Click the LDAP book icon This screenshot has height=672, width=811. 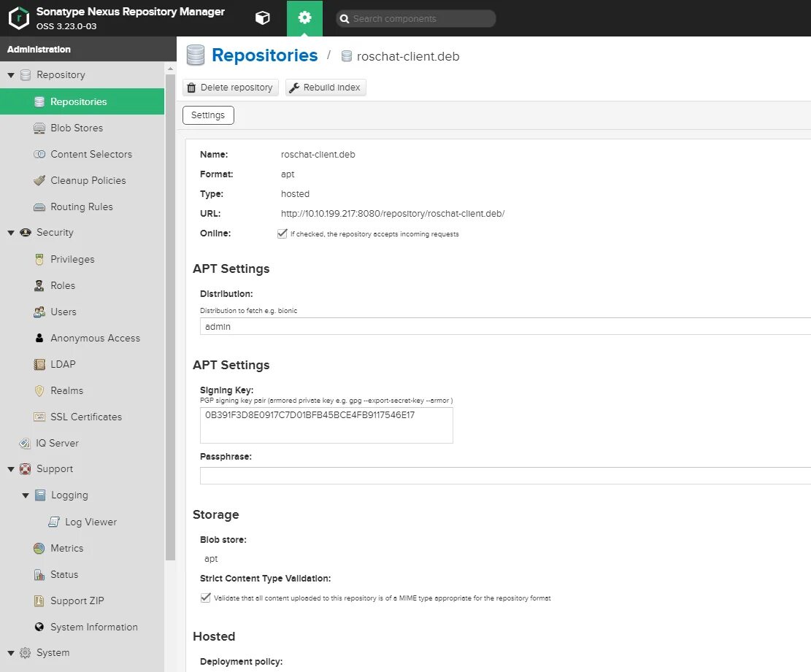coord(39,364)
